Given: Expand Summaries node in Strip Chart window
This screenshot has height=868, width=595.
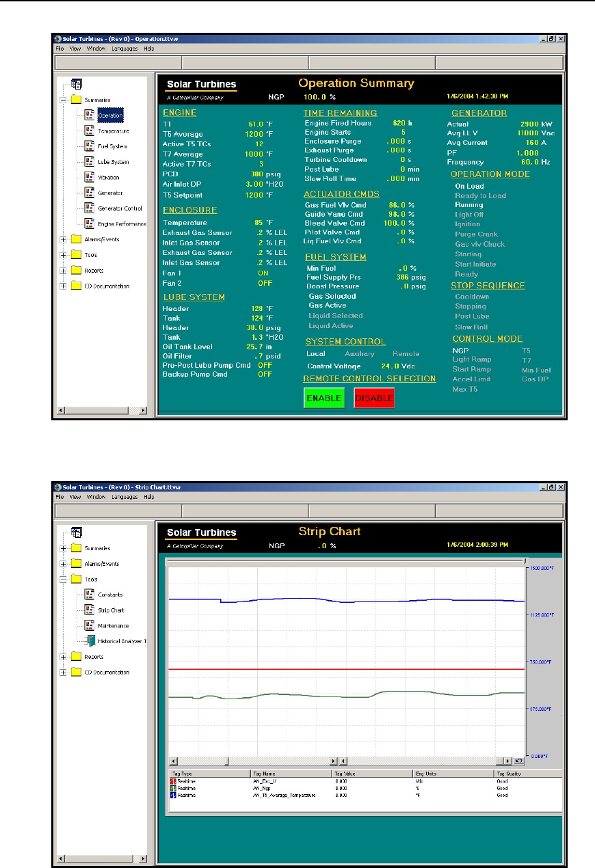Looking at the screenshot, I should [x=64, y=548].
